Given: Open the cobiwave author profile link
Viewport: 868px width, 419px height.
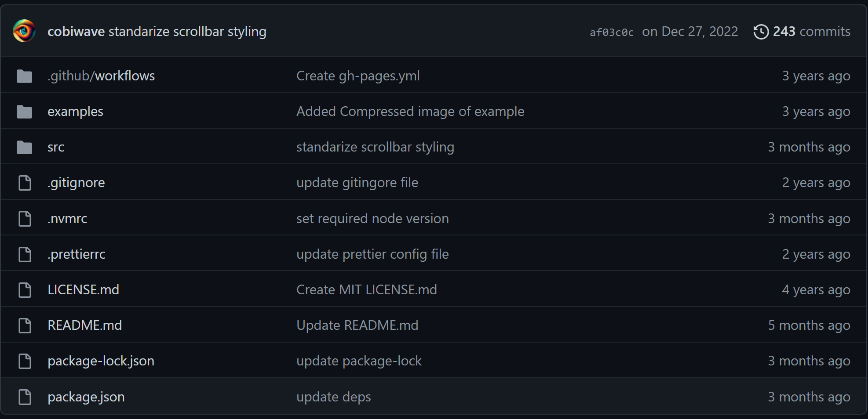Looking at the screenshot, I should (76, 32).
